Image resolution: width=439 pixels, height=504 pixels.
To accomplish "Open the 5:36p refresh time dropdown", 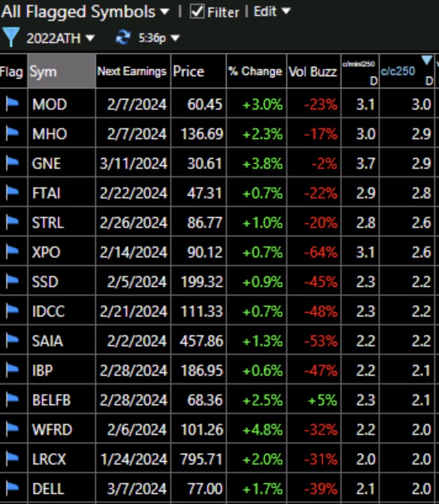I will click(159, 38).
